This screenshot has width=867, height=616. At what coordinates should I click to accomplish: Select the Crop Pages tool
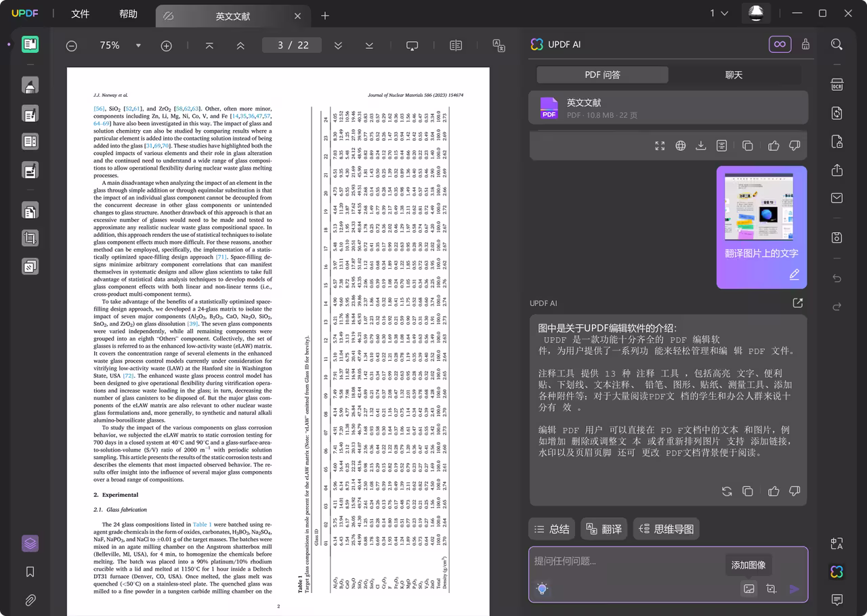[30, 238]
